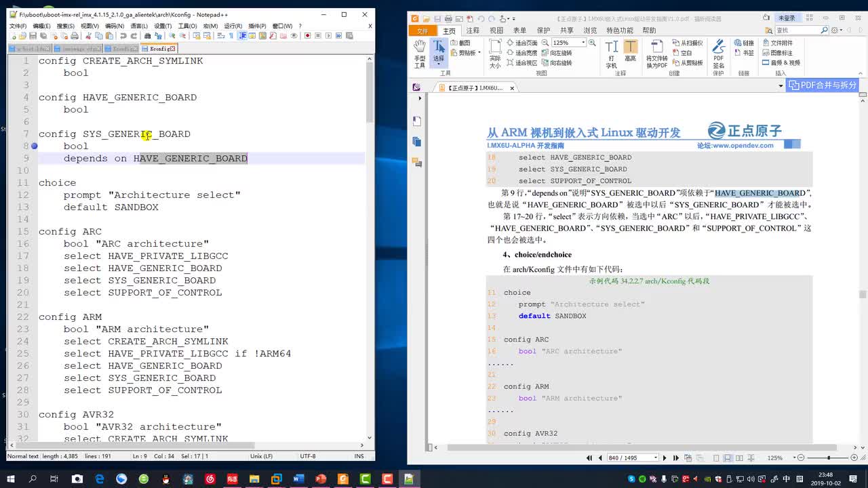Click Save icon in Notepad++ toolbar
Image resolution: width=868 pixels, height=488 pixels.
33,35
